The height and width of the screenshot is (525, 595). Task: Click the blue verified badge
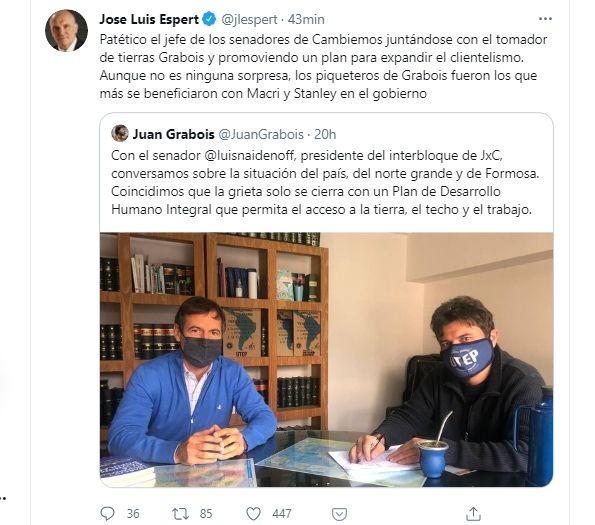tap(209, 19)
